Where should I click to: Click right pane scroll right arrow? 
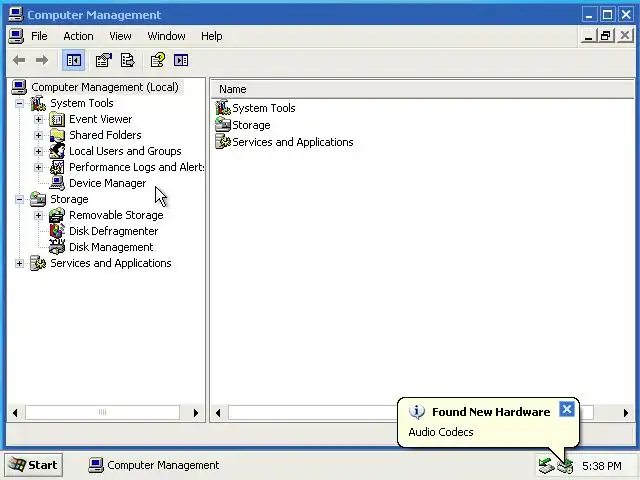(626, 413)
